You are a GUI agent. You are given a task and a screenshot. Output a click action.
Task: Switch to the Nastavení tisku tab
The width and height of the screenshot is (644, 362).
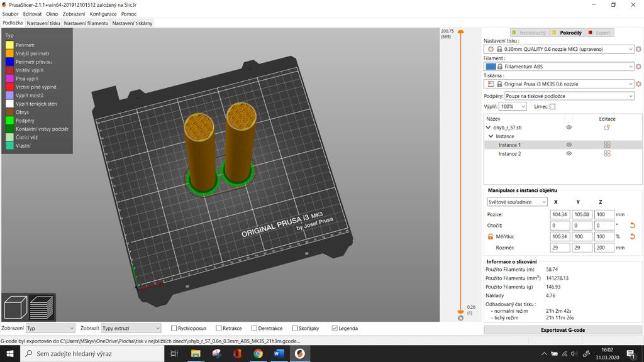click(x=43, y=23)
